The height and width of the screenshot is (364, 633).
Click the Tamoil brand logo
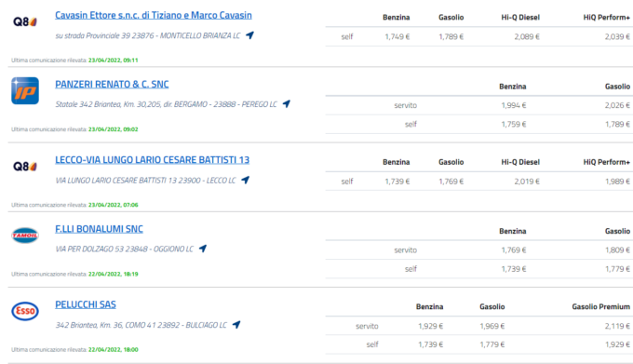25,236
